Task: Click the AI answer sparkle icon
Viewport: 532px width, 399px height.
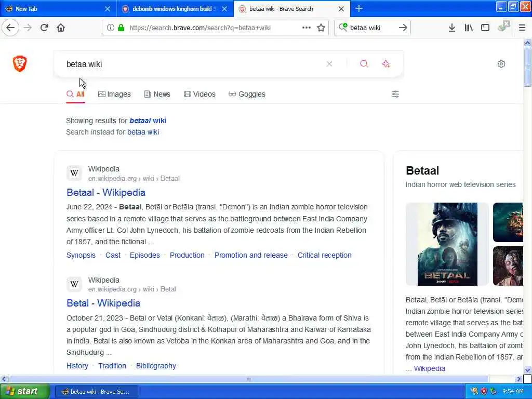Action: tap(386, 64)
